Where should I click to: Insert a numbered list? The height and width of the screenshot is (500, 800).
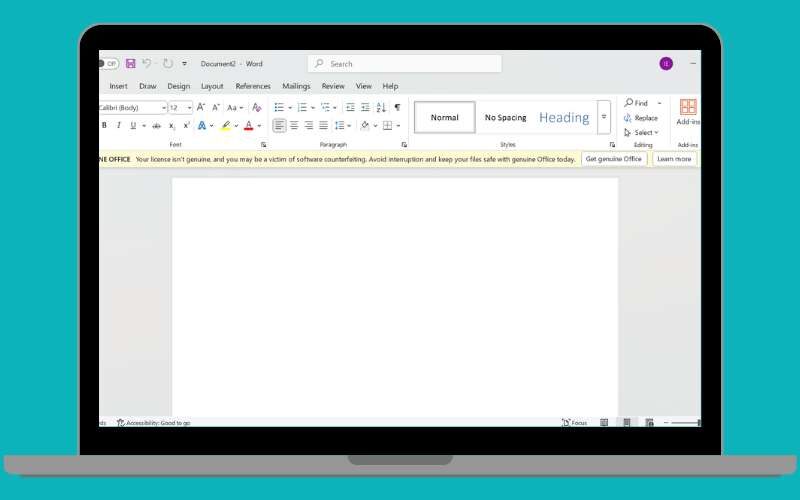click(x=302, y=107)
